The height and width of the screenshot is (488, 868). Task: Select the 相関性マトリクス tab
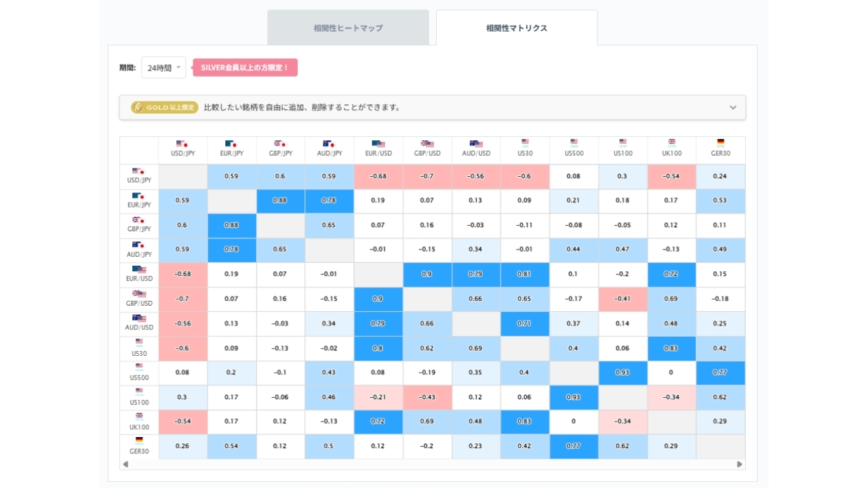[517, 28]
